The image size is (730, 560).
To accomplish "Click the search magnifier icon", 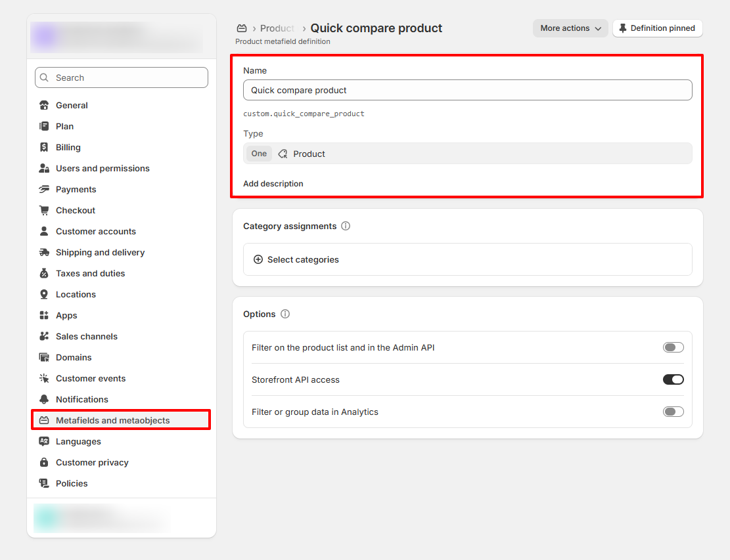I will pos(44,77).
